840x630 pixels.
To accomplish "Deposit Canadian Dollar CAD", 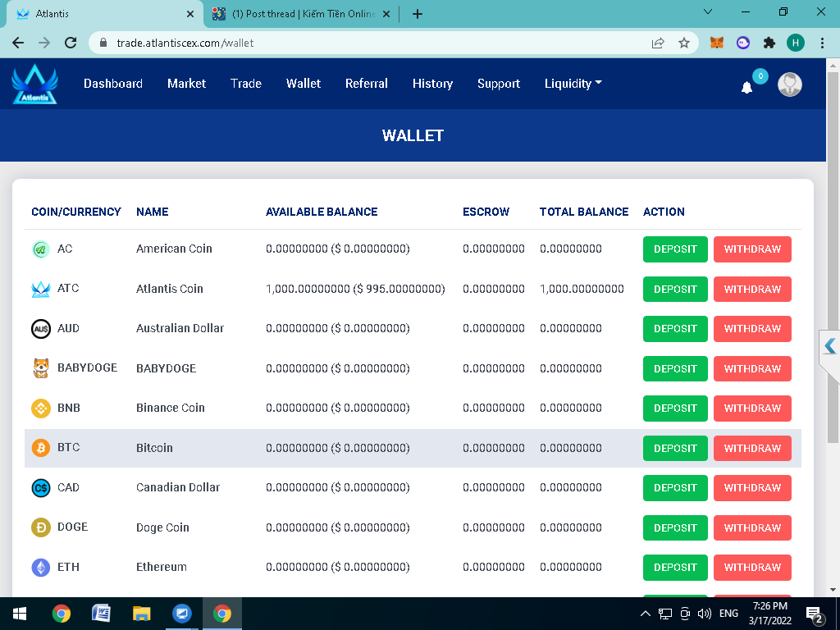I will tap(675, 488).
